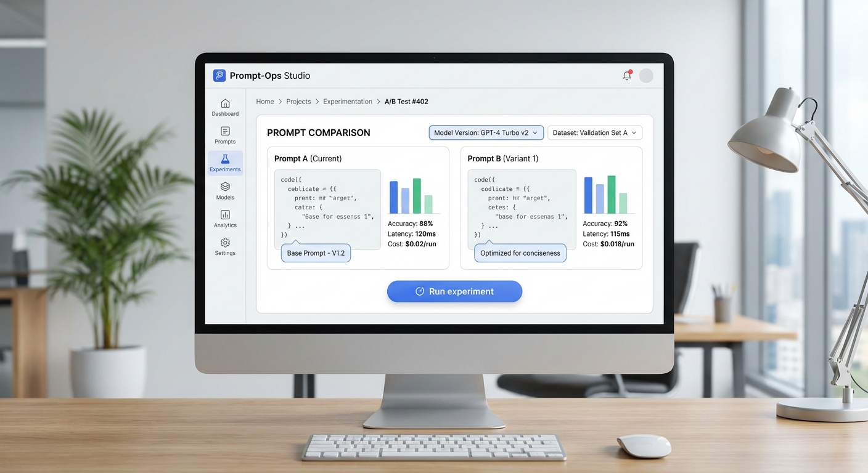Navigate to Projects breadcrumb
Viewport: 868px width, 473px height.
298,102
